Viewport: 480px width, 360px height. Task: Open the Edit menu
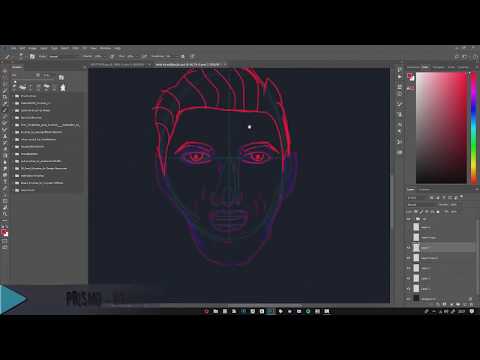pos(22,48)
